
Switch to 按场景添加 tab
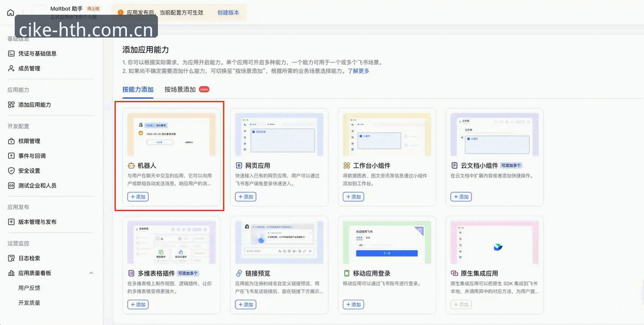pos(180,89)
